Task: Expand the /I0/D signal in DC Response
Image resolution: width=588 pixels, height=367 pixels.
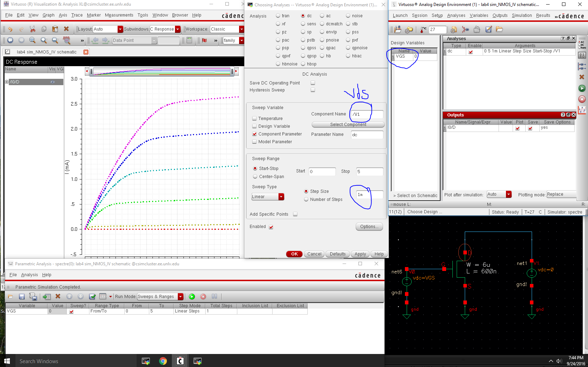Action: (6, 82)
